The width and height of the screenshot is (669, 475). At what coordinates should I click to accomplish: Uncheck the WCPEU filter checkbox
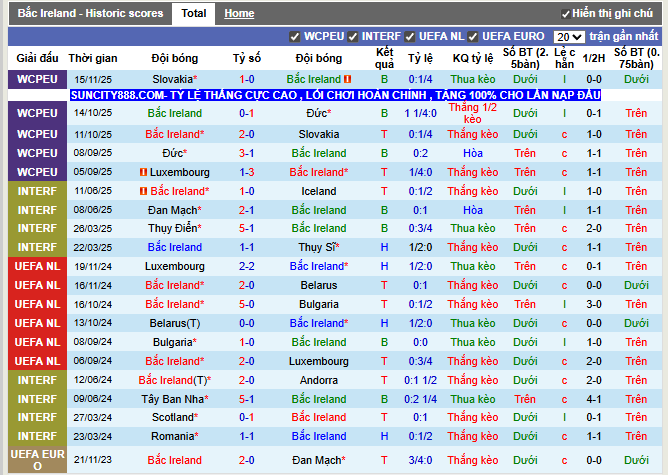click(x=295, y=36)
